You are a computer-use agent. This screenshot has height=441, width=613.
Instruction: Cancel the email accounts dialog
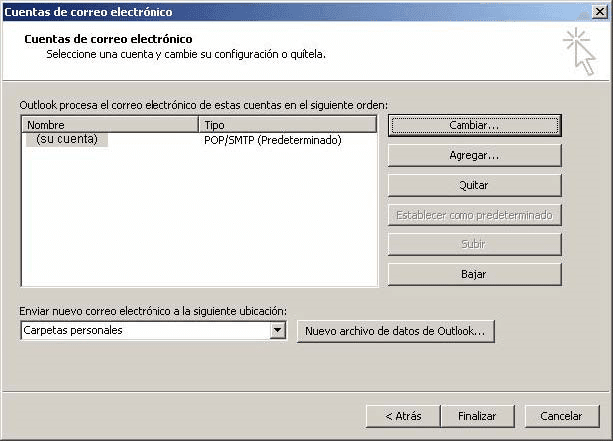[x=562, y=416]
